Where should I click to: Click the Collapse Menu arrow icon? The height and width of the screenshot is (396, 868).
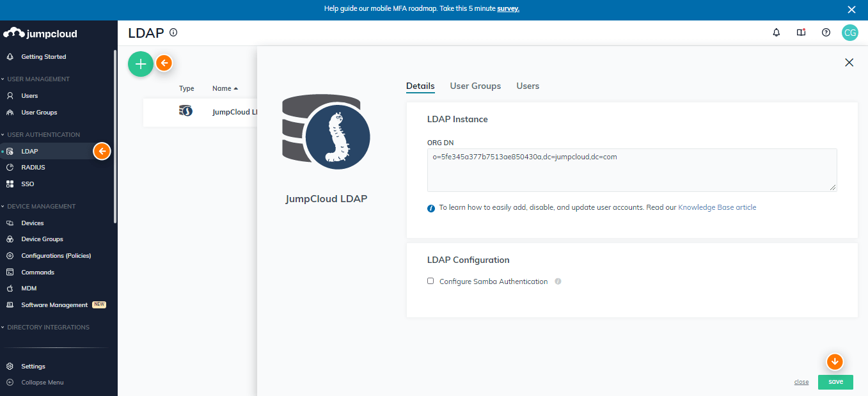tap(10, 383)
